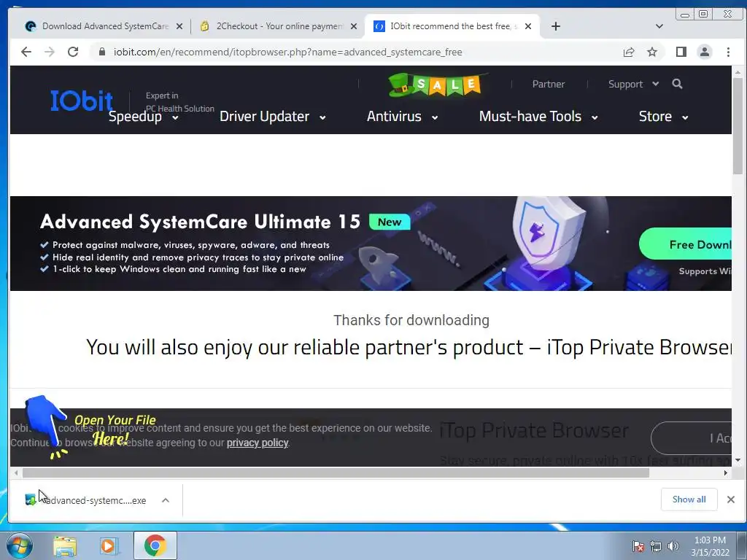Click the horizontal scrollbar thumb
747x560 pixels.
pos(336,472)
